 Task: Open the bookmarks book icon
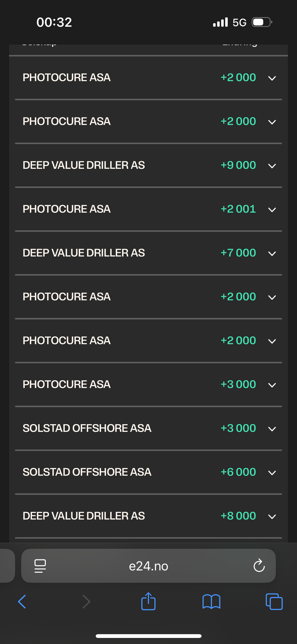[x=211, y=602]
